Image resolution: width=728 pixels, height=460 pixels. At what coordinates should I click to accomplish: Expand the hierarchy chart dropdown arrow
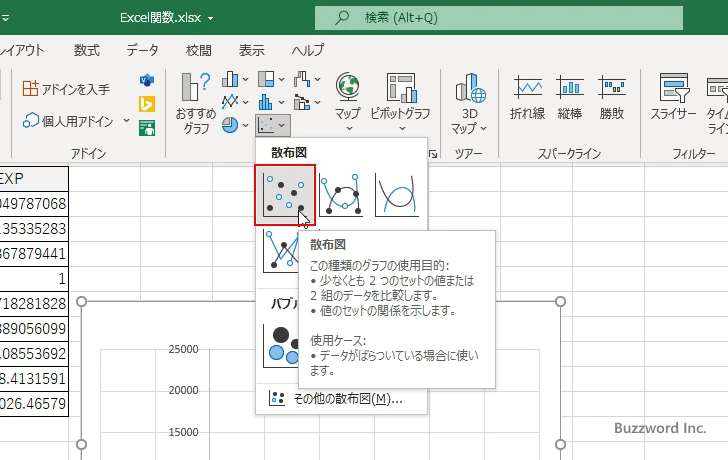click(x=281, y=80)
